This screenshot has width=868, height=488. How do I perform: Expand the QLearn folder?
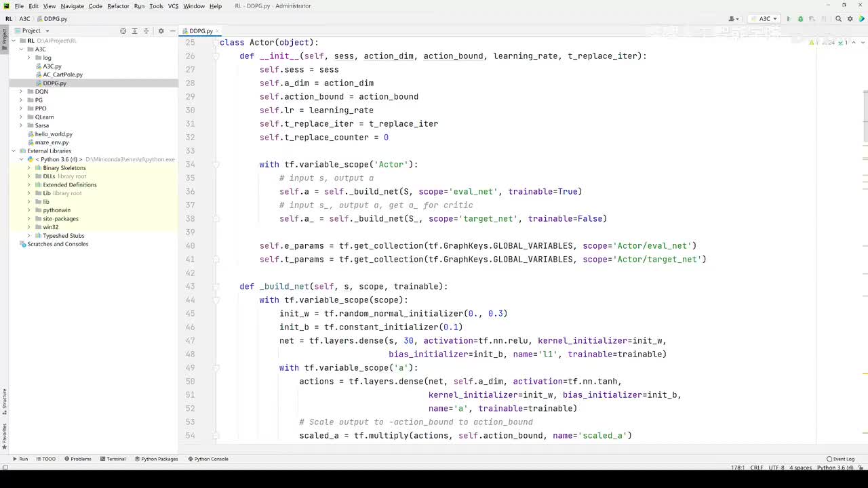(21, 117)
